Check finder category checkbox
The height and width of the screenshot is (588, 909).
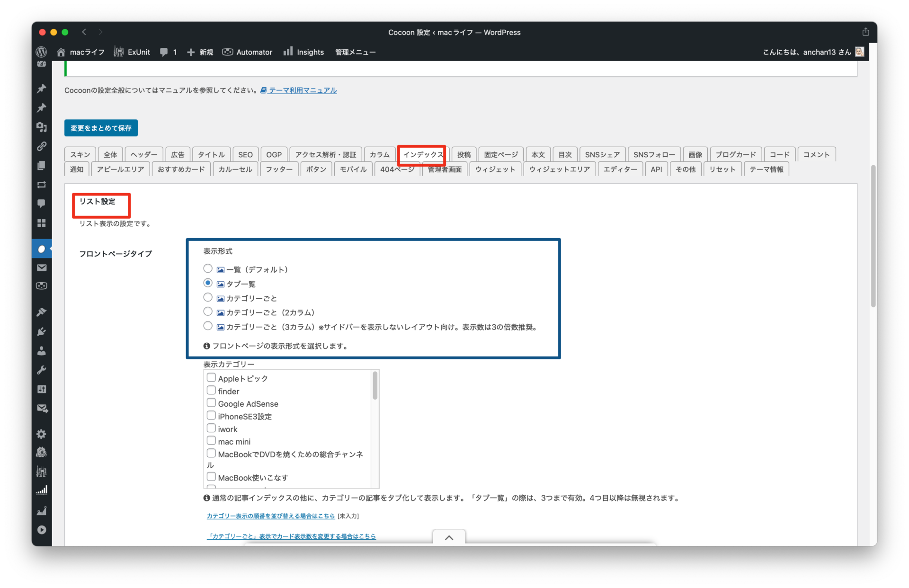[x=211, y=391]
